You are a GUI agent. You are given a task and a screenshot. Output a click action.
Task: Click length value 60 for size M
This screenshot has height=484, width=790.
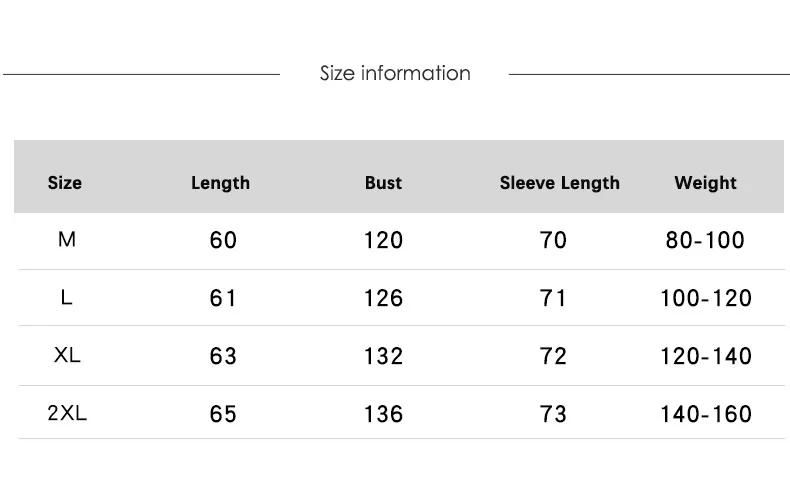(x=223, y=240)
